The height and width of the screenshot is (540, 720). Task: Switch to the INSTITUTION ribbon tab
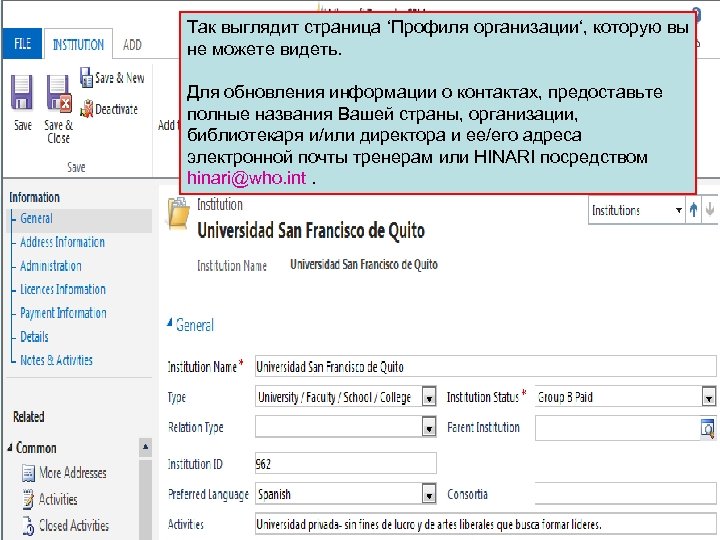(78, 45)
